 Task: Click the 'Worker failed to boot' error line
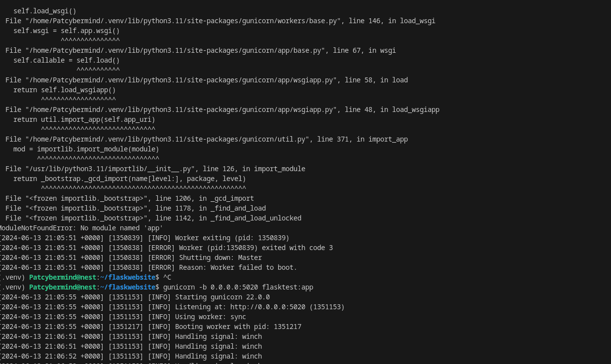pyautogui.click(x=148, y=267)
